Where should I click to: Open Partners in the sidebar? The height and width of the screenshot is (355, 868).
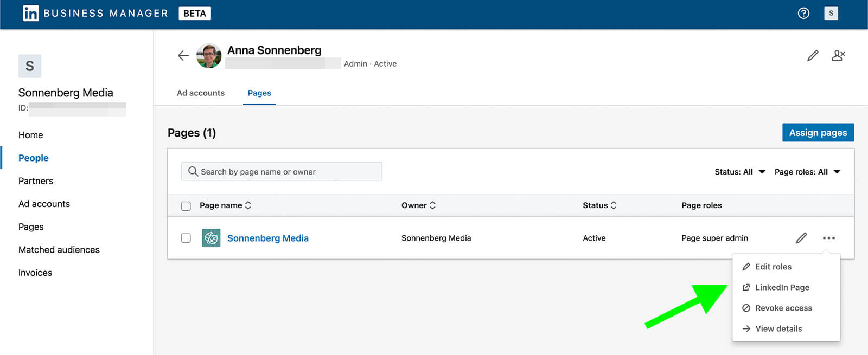(36, 181)
